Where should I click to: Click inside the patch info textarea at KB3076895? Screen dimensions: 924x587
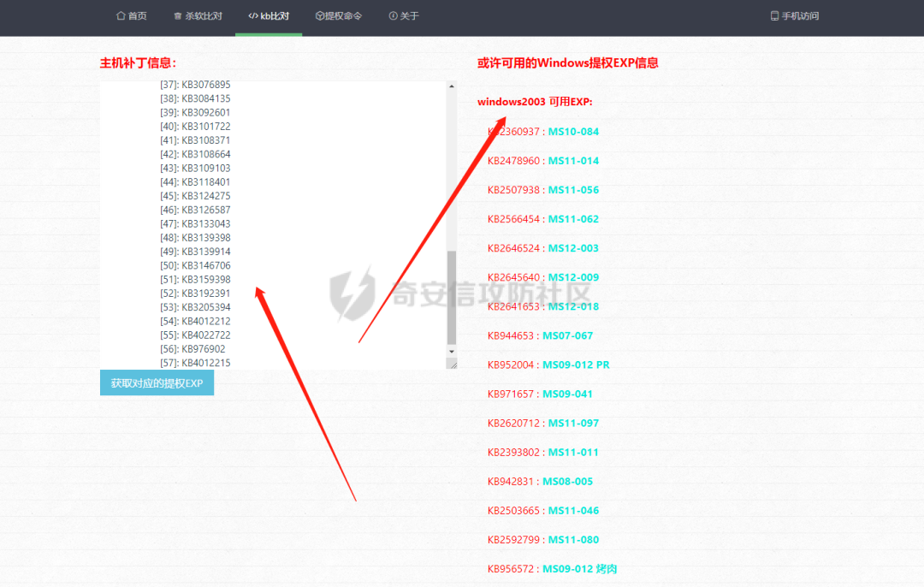[205, 85]
